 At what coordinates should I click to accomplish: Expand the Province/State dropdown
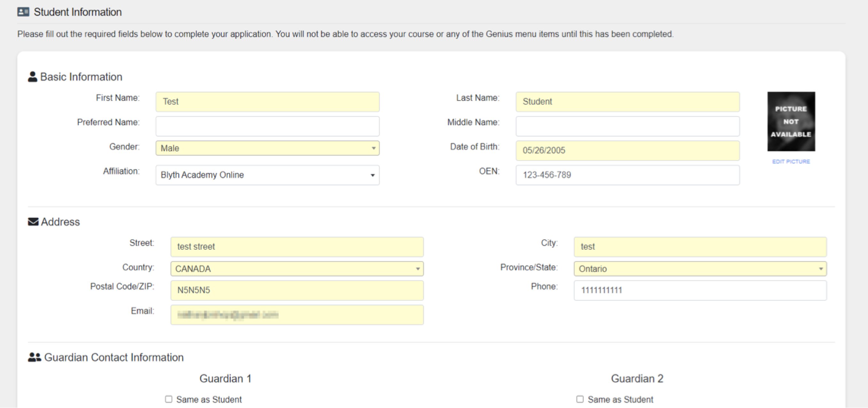pos(700,268)
